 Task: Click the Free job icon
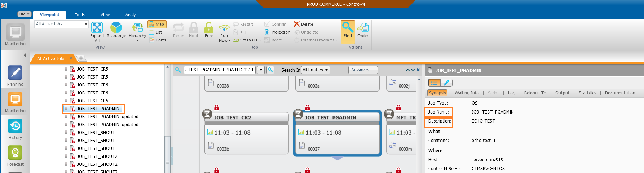(209, 27)
